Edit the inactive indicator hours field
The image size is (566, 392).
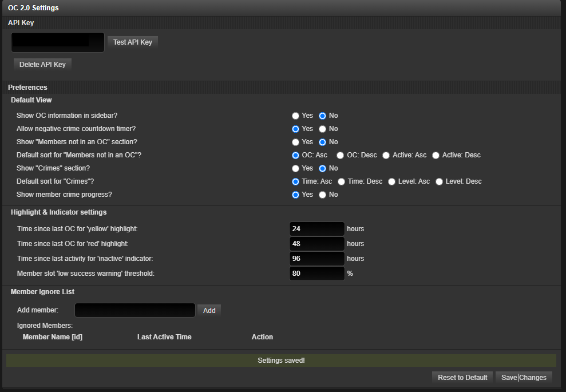pos(316,259)
